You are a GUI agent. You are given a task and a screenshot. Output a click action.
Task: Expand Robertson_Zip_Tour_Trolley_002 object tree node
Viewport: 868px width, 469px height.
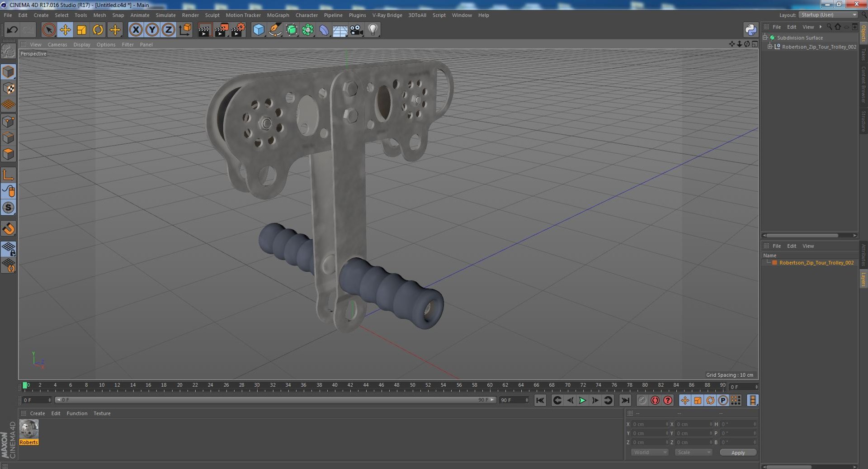[770, 47]
